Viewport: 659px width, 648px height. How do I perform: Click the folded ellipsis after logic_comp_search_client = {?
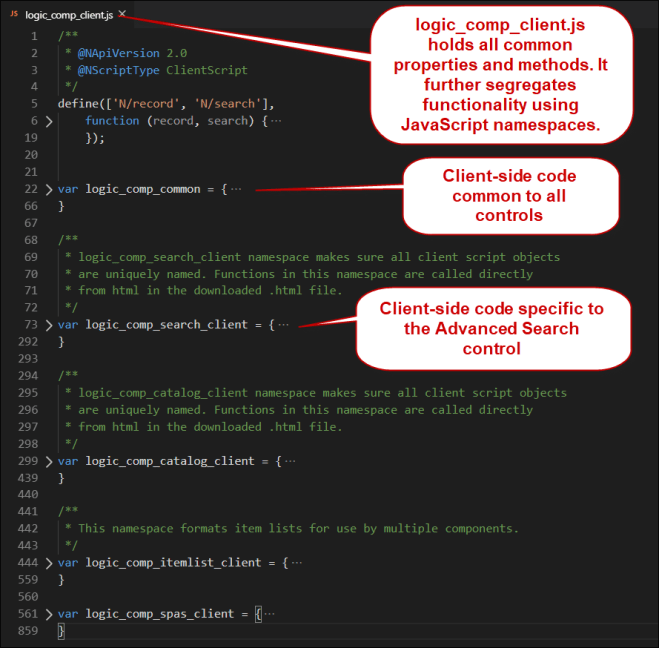284,325
